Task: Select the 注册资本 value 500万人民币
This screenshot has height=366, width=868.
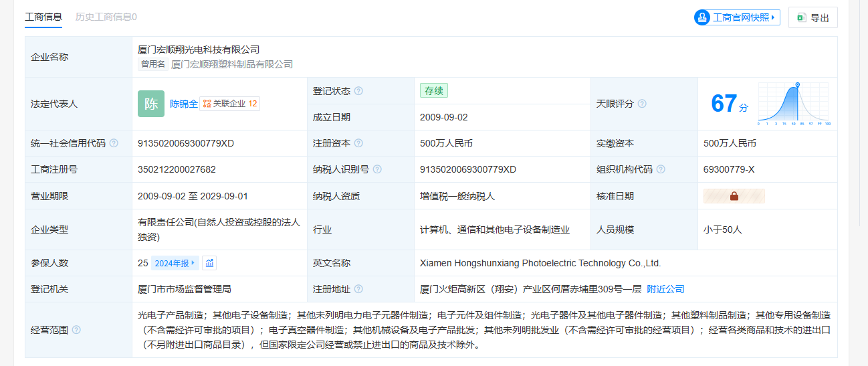Action: click(446, 143)
